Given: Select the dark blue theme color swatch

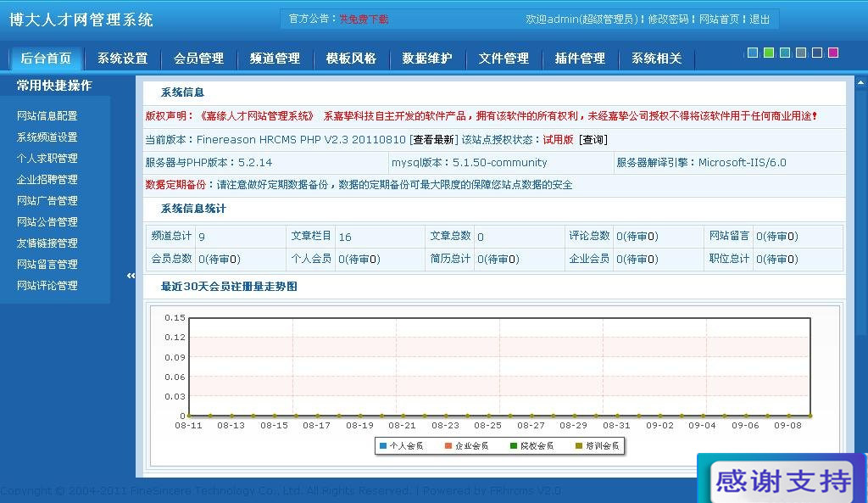Looking at the screenshot, I should [816, 53].
